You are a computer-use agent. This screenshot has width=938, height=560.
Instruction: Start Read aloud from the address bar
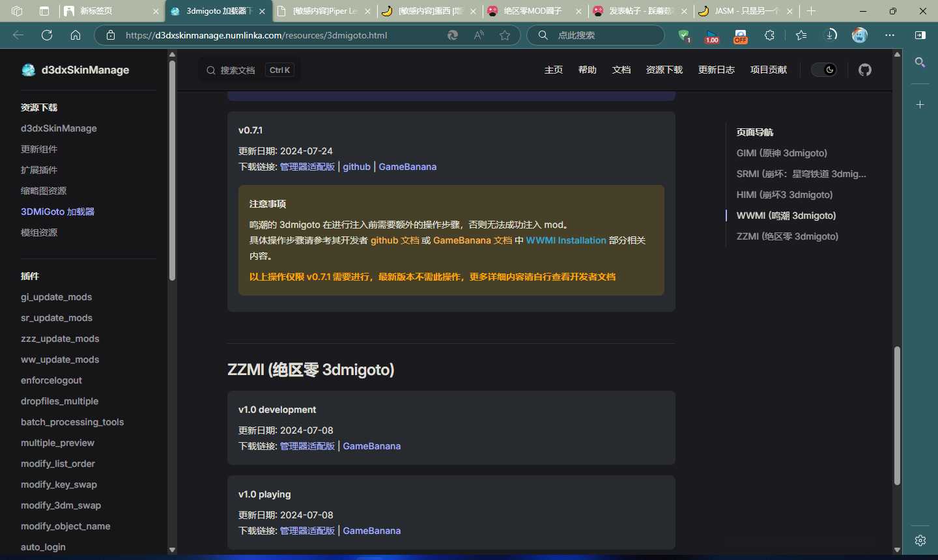coord(479,35)
